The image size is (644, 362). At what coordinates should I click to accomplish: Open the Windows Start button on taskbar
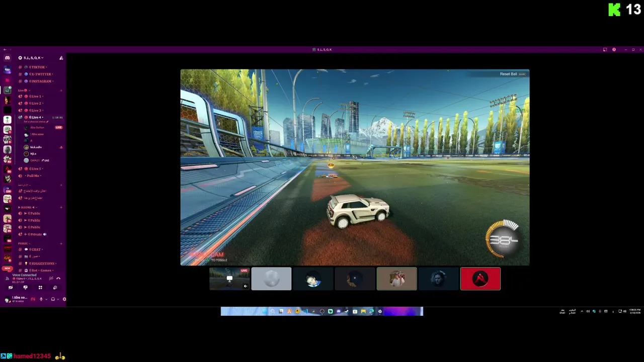265,311
